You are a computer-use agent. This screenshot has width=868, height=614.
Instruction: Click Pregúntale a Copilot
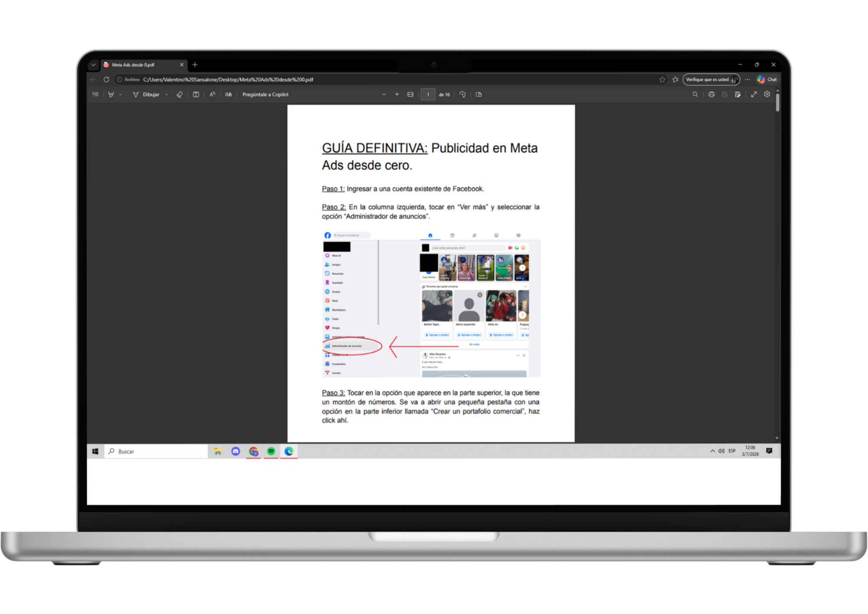265,94
